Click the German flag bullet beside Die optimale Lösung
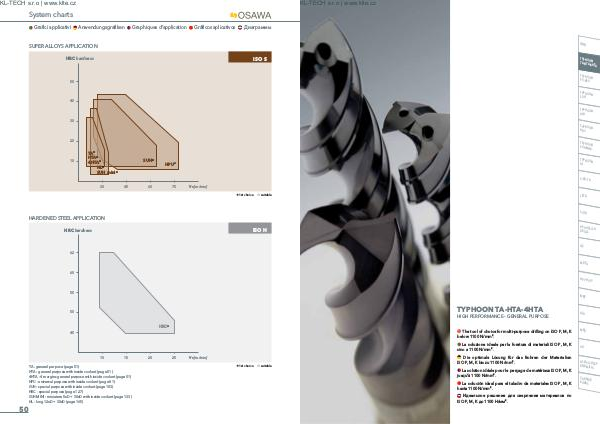Image resolution: width=600 pixels, height=424 pixels. pos(459,357)
